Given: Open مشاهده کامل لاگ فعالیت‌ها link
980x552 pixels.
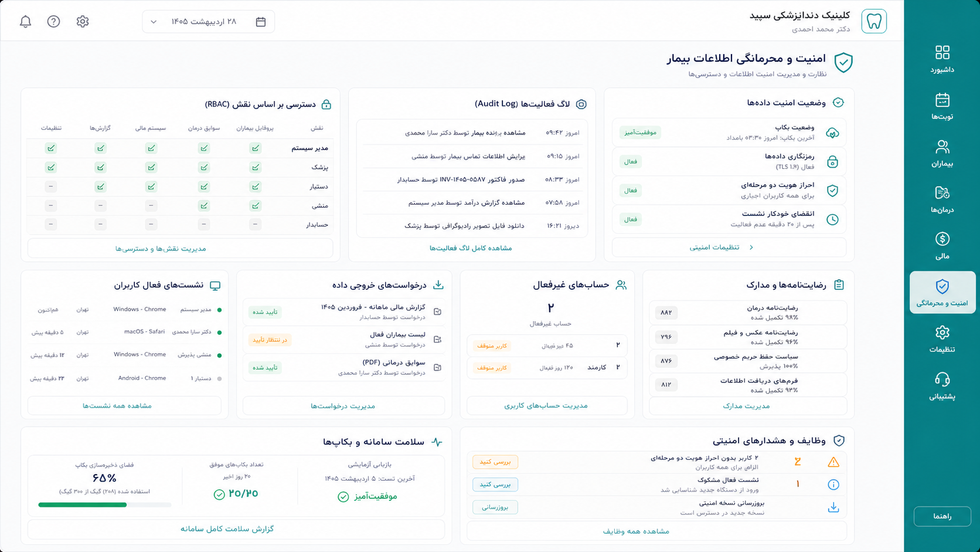Looking at the screenshot, I should (x=471, y=248).
